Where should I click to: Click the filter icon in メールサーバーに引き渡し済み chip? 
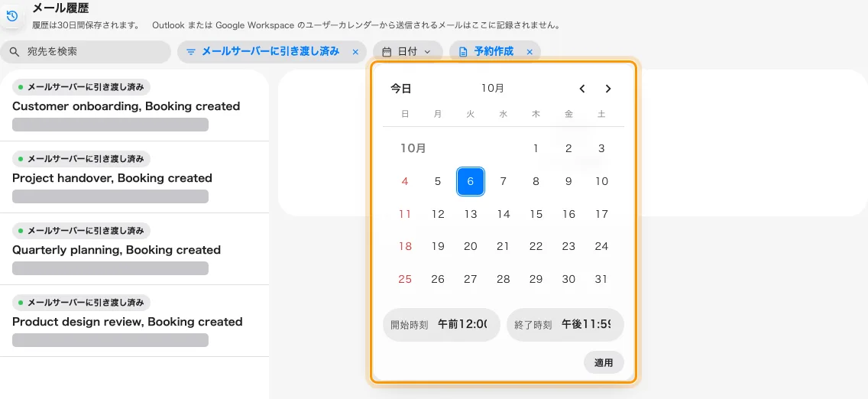click(x=191, y=52)
